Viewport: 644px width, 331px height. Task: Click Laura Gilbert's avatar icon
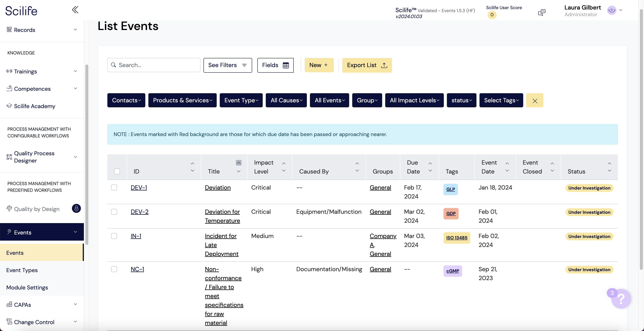click(x=612, y=10)
